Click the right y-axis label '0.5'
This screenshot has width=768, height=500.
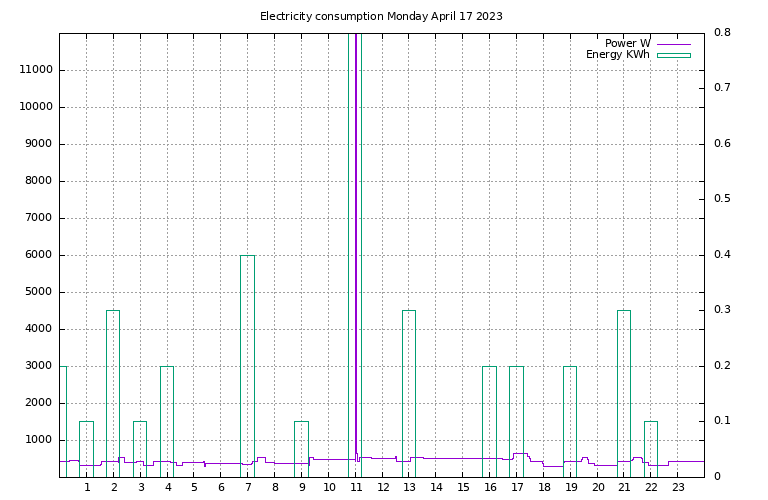tap(722, 199)
